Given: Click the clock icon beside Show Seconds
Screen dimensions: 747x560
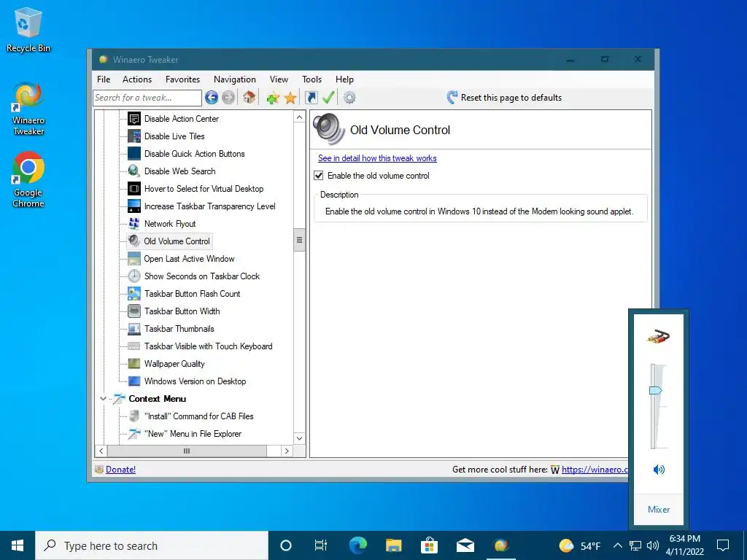Looking at the screenshot, I should (134, 276).
